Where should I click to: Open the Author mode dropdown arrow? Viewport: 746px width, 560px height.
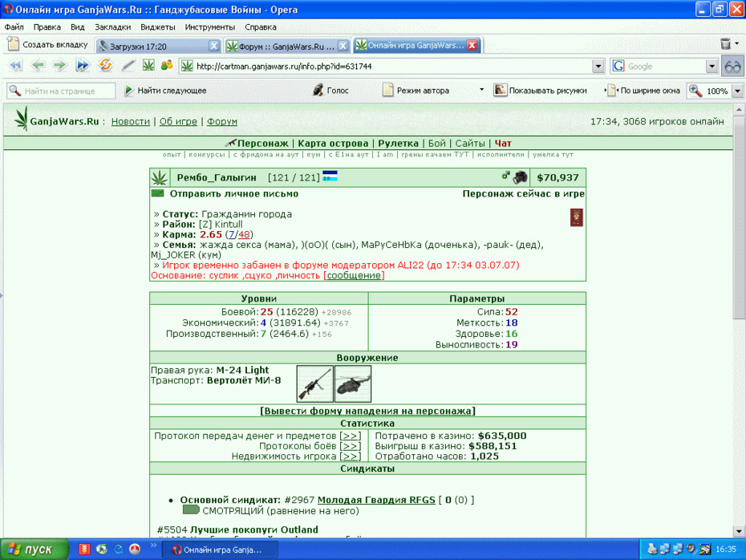click(481, 89)
